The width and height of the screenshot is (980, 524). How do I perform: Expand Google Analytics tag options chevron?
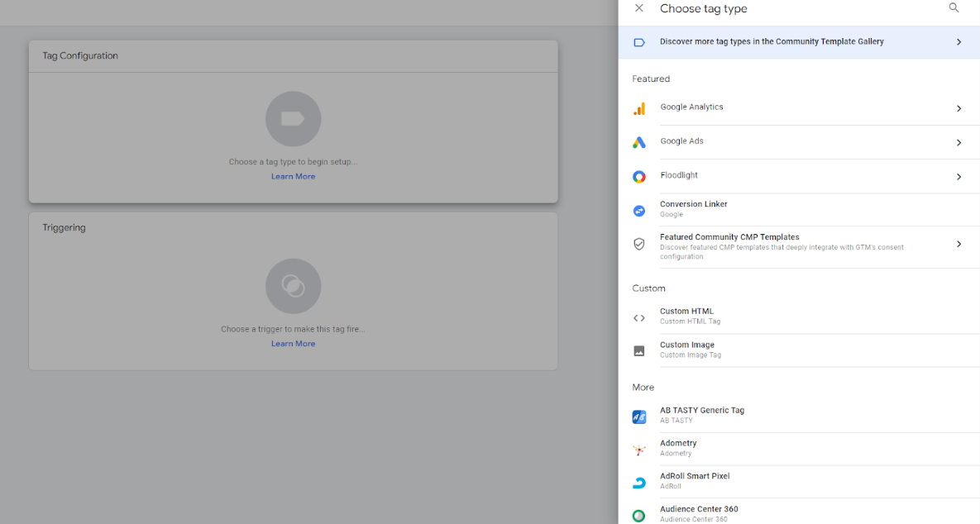(958, 108)
